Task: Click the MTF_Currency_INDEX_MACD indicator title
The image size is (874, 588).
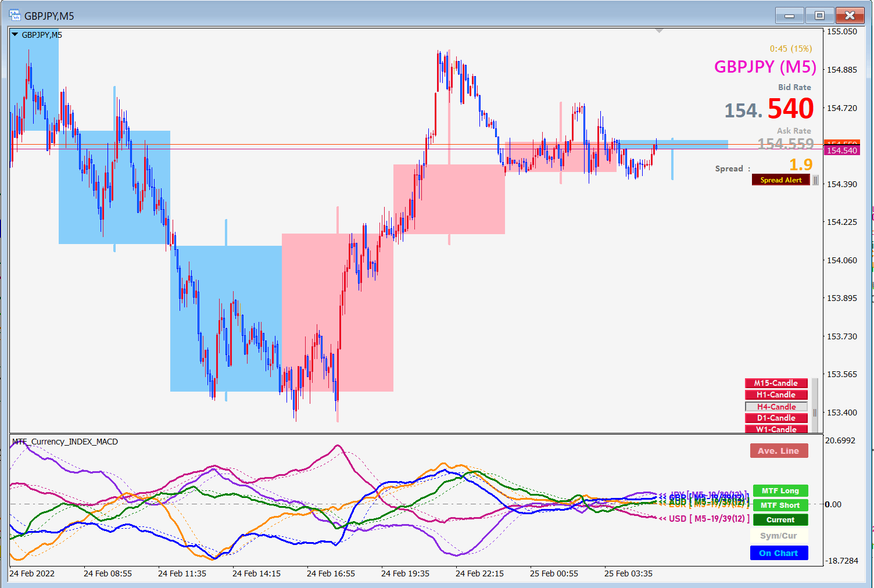Action: pos(65,442)
